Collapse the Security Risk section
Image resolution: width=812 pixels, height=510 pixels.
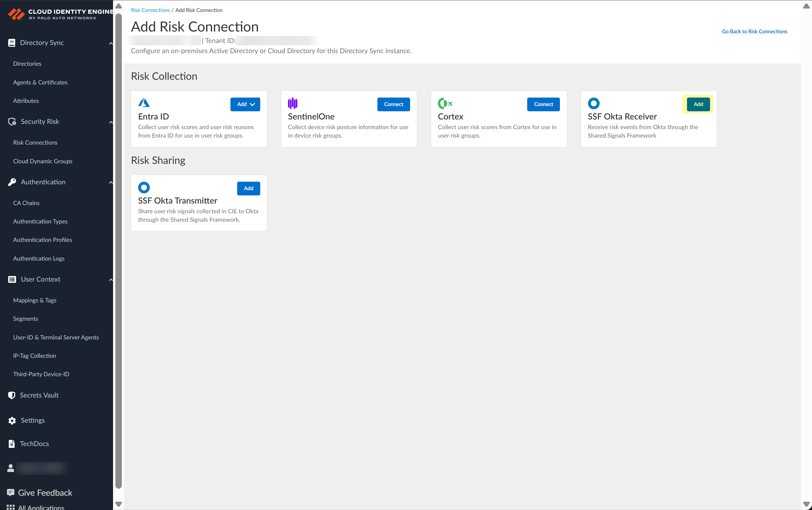[x=111, y=122]
